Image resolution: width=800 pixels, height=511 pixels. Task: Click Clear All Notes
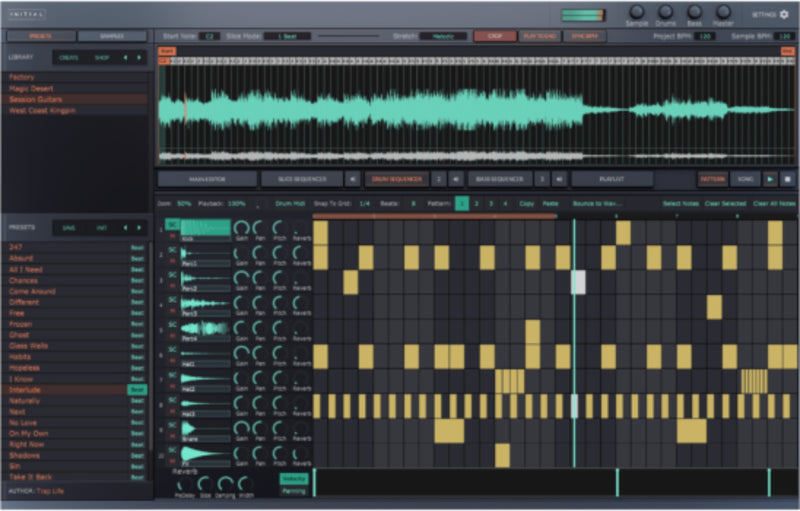(x=774, y=203)
